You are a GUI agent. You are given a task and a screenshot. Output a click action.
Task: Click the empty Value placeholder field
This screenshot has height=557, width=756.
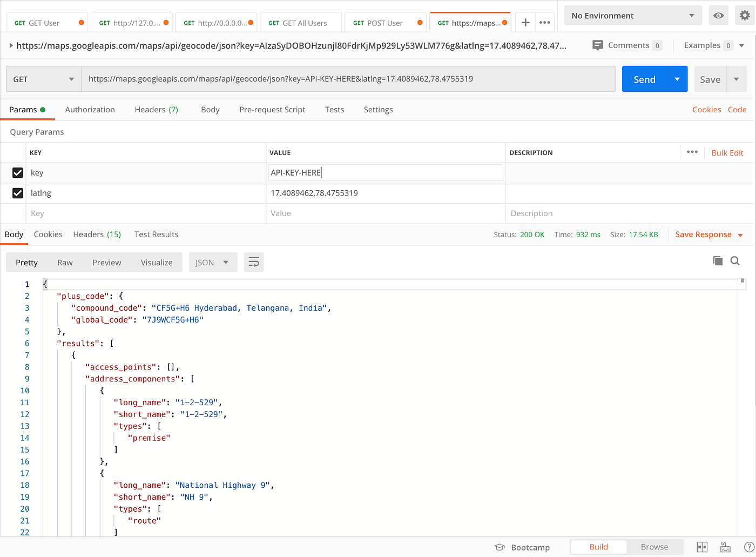pyautogui.click(x=386, y=213)
